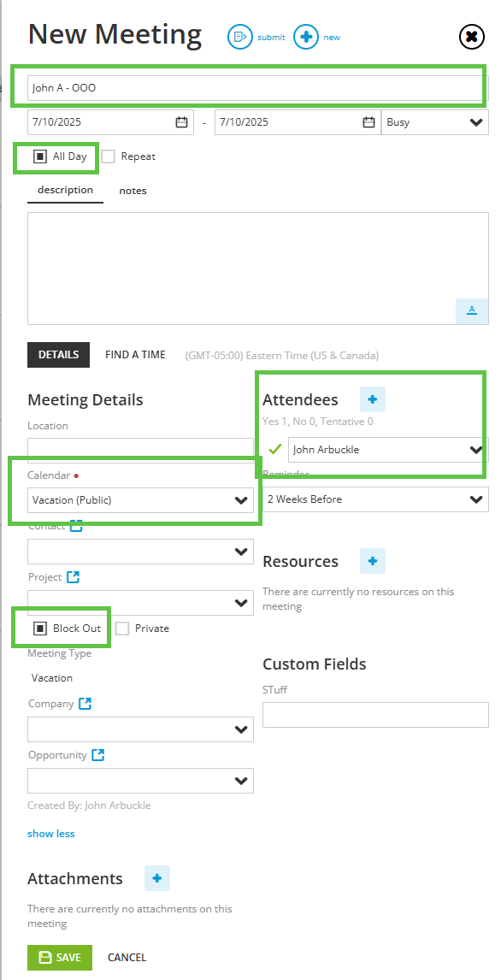Click the text formatting icon in description
The height and width of the screenshot is (980, 501).
point(472,310)
